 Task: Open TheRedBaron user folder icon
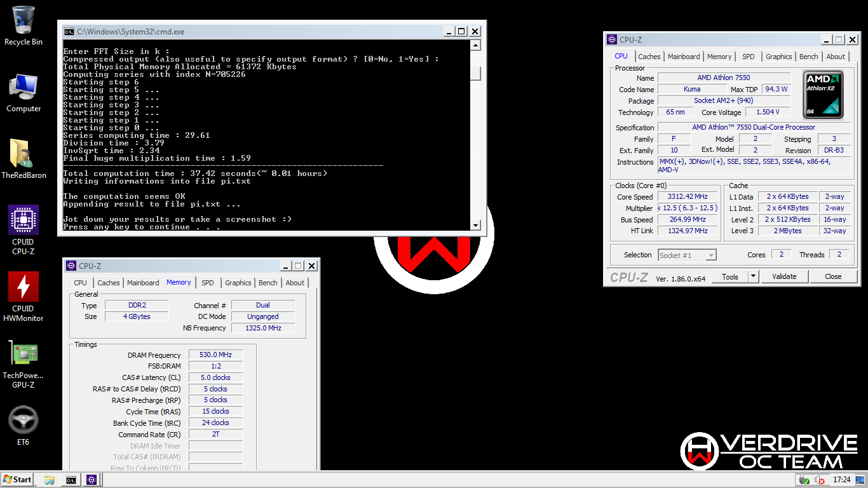(24, 159)
